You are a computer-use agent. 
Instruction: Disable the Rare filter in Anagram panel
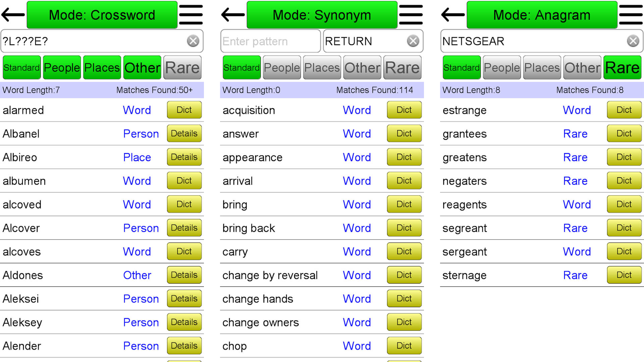point(622,68)
